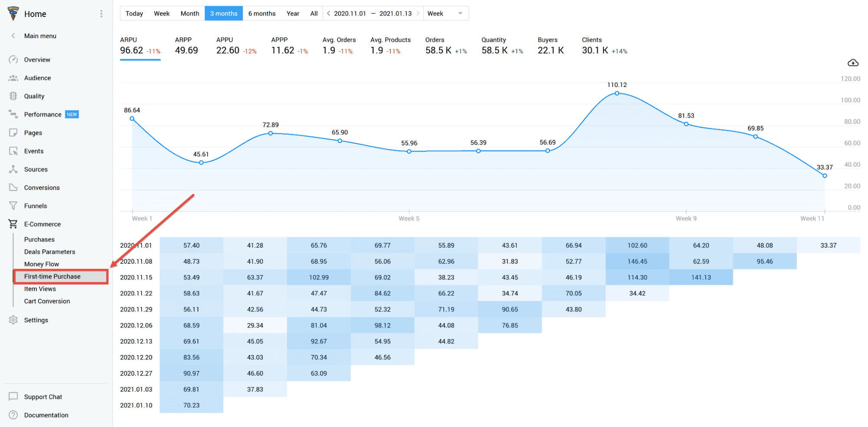The width and height of the screenshot is (868, 427).
Task: Select the Funnels filter icon
Action: 13,206
